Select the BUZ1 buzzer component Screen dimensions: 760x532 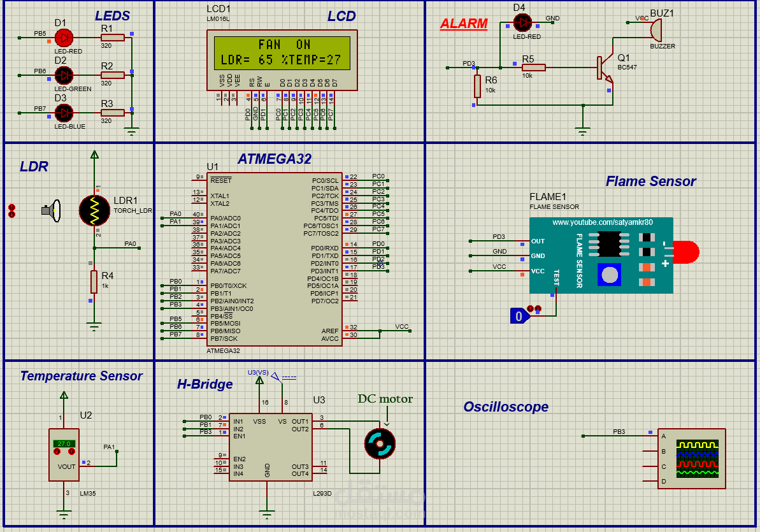coord(656,30)
